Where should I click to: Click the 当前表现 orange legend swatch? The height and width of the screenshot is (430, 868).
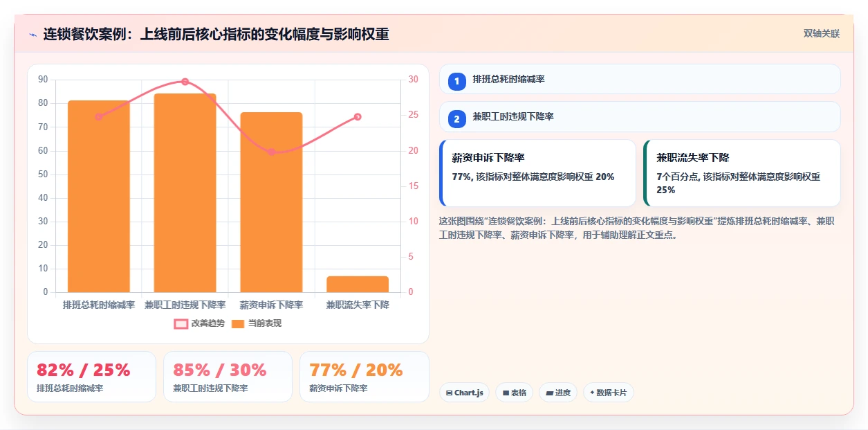coord(238,323)
